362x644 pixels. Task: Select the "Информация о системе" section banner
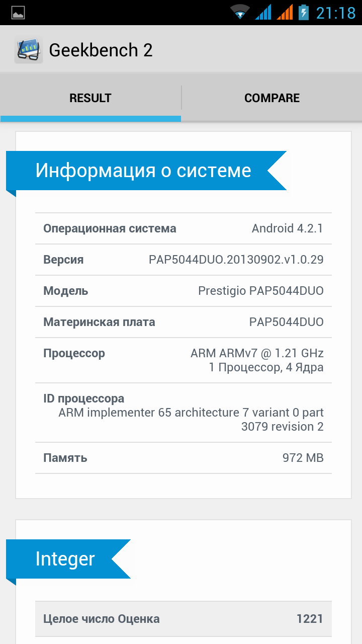(x=143, y=171)
